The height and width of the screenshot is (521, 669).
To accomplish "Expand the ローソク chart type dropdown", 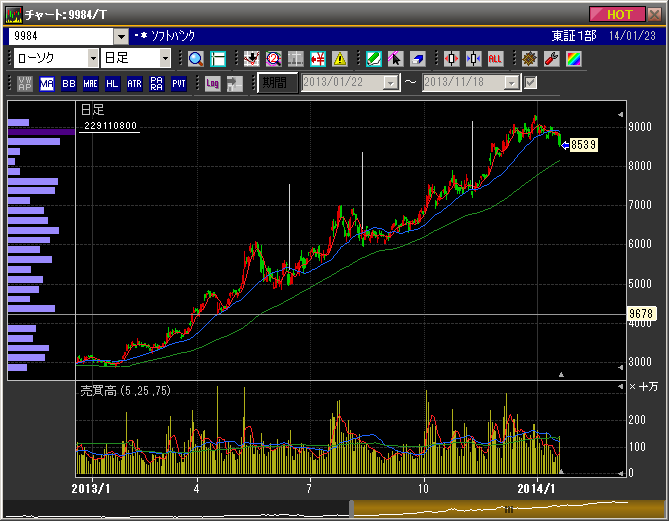I will 92,58.
